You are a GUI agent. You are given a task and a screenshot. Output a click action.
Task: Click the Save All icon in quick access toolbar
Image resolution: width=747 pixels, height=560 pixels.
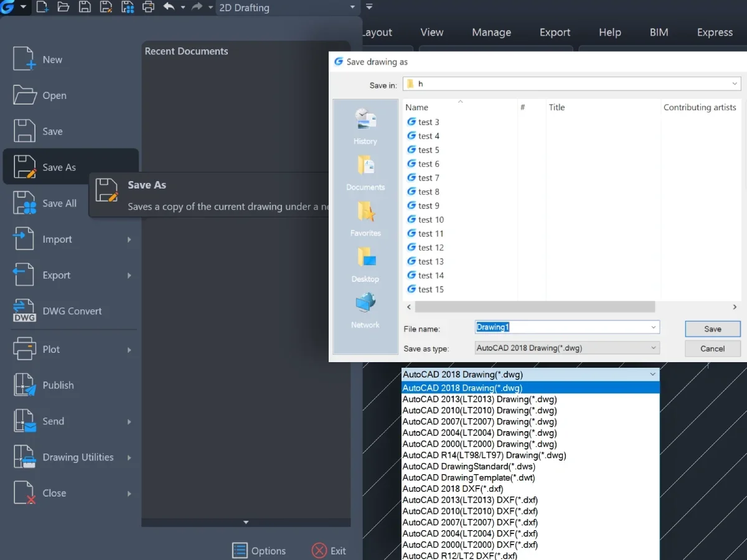(128, 7)
